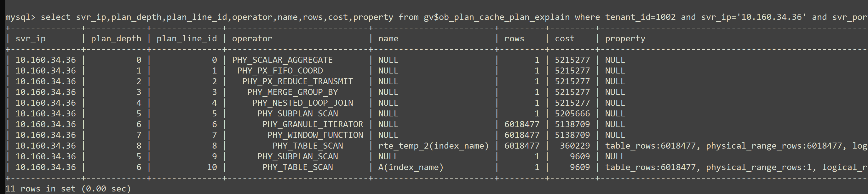Click the mysql> prompt text
This screenshot has width=868, height=194.
[20, 17]
